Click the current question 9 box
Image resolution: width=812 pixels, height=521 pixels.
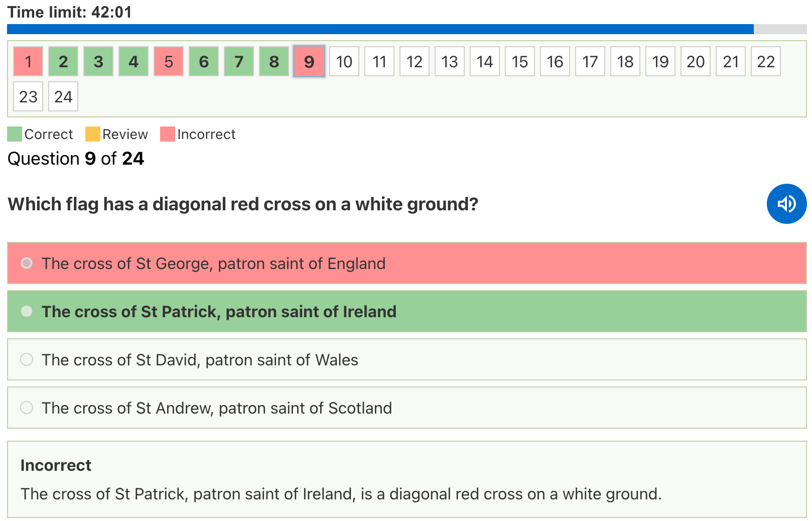309,61
